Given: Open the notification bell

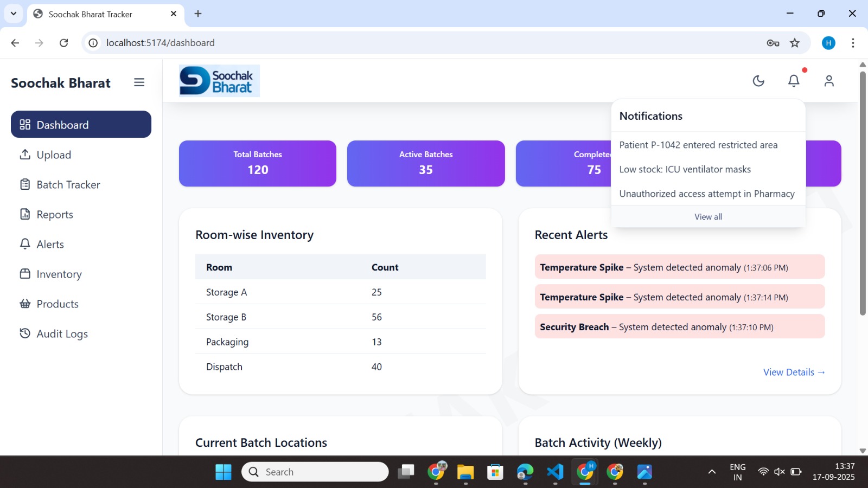Looking at the screenshot, I should coord(794,81).
